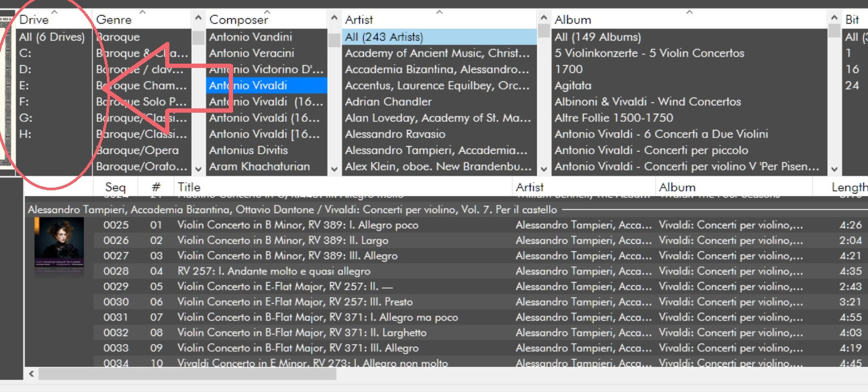Select Antonio Vivaldi in the Composer list

(x=248, y=85)
